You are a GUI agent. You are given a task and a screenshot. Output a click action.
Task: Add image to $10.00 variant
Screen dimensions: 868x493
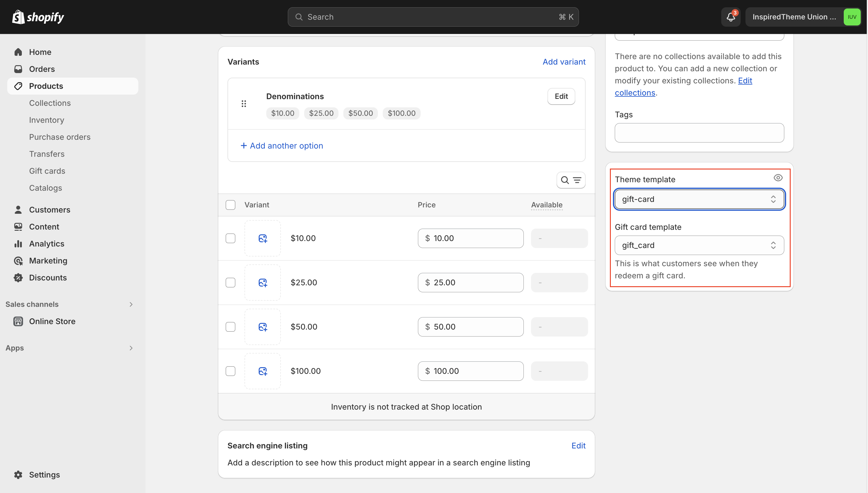click(x=262, y=238)
